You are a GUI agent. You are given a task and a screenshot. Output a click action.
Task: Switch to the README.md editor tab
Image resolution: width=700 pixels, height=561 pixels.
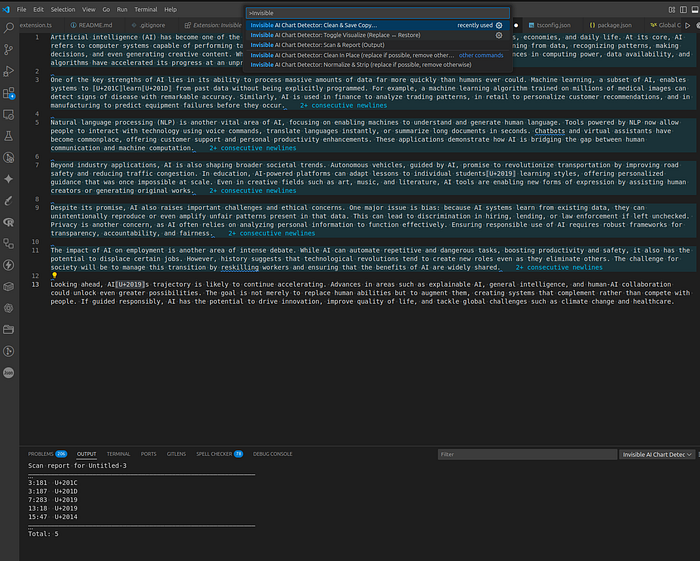point(92,25)
